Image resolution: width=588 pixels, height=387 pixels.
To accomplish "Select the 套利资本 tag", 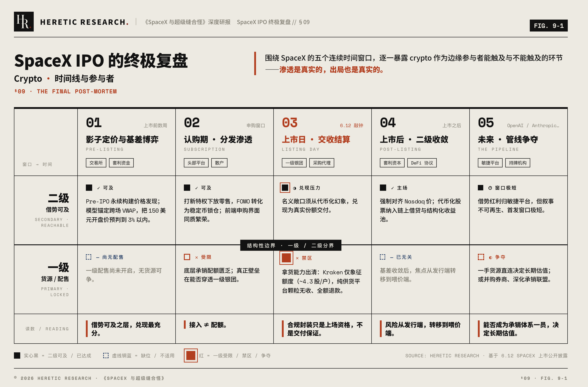I will (x=392, y=163).
